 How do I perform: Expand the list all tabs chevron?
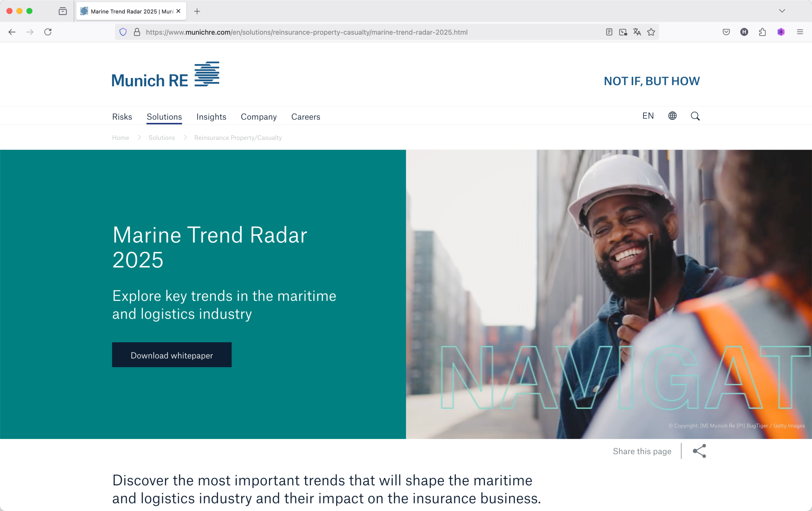point(782,11)
